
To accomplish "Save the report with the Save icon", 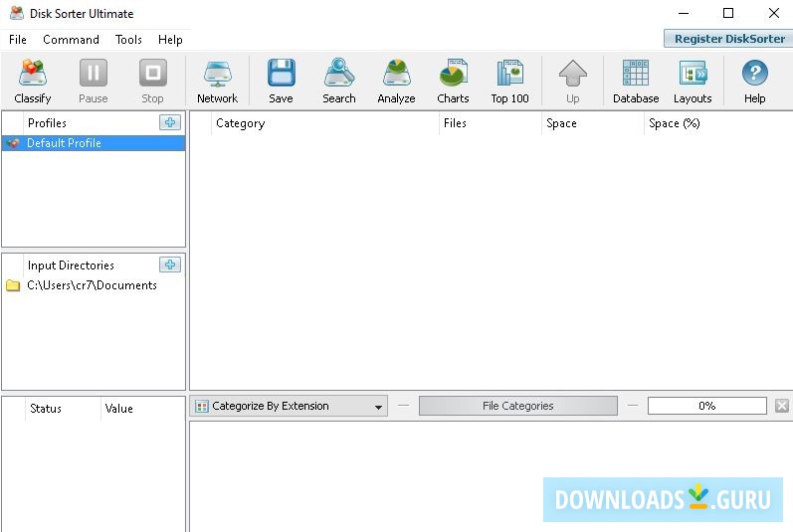I will coord(282,81).
